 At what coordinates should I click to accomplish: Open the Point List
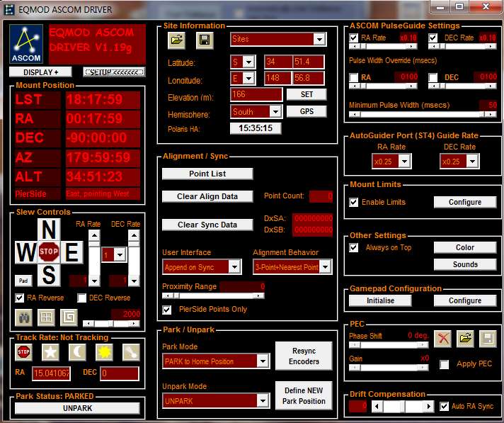point(207,174)
